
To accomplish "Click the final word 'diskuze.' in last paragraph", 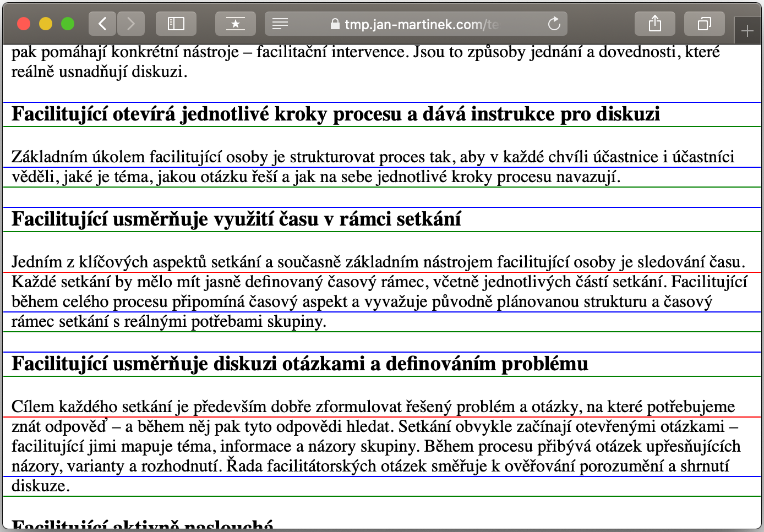I will [41, 486].
